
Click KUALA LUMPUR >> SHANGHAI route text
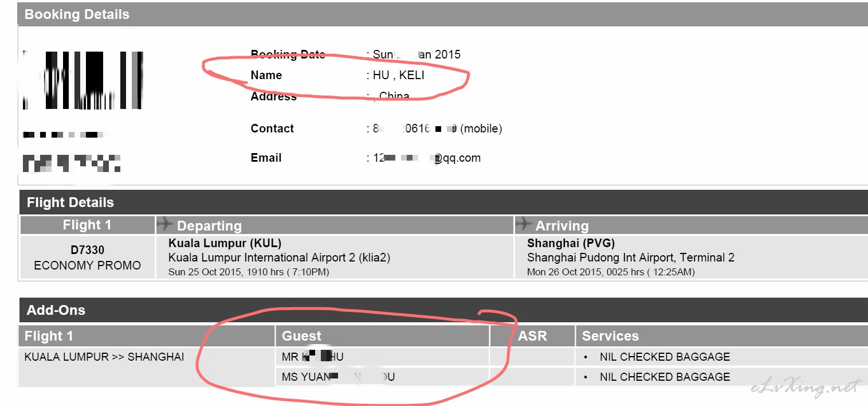104,357
